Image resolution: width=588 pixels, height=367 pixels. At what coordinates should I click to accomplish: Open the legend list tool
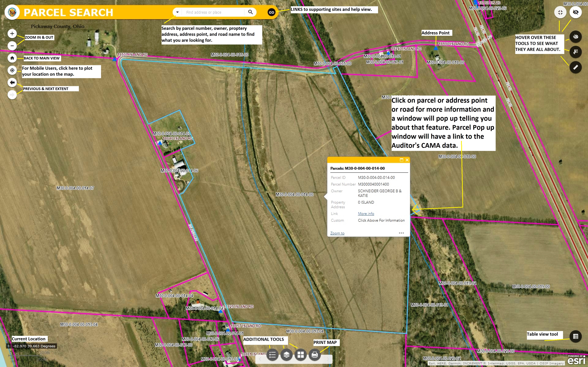[272, 355]
